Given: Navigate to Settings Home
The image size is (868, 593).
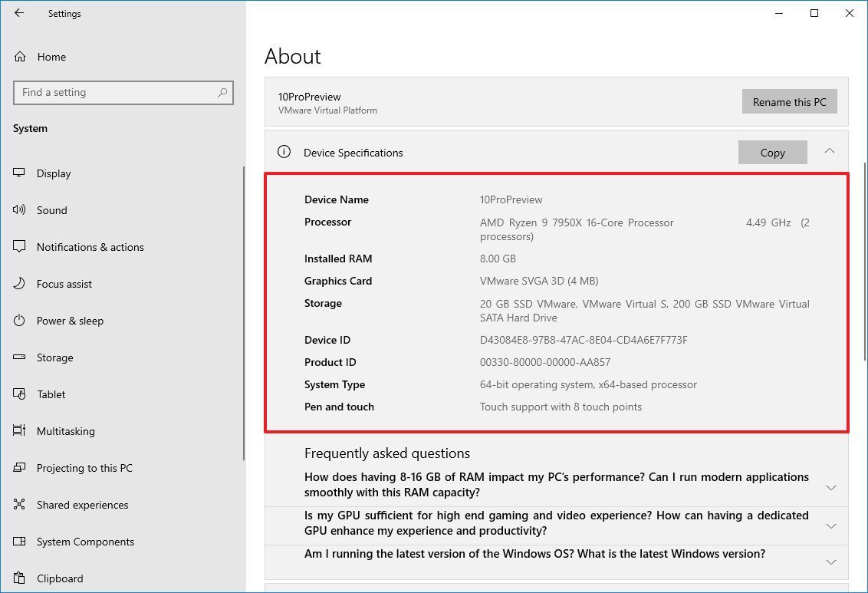Looking at the screenshot, I should [x=51, y=57].
